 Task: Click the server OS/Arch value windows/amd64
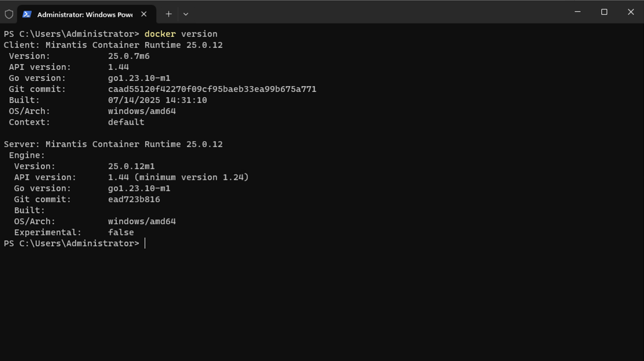tap(142, 221)
